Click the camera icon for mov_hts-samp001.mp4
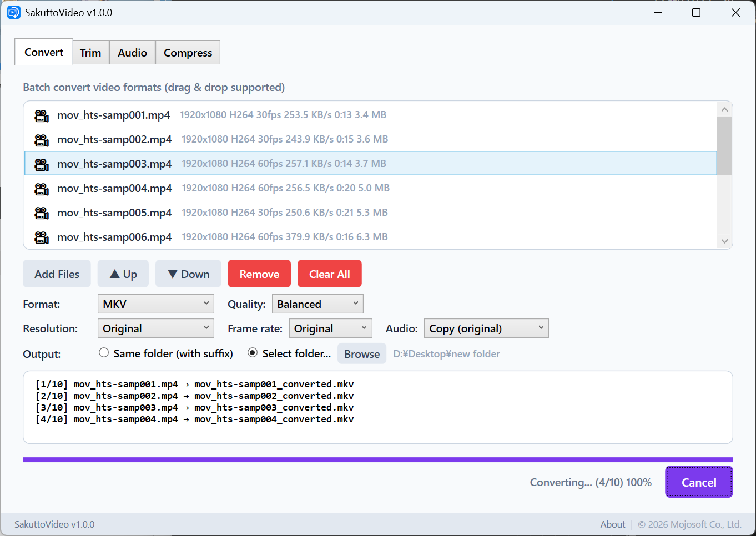Image resolution: width=756 pixels, height=536 pixels. pos(42,115)
